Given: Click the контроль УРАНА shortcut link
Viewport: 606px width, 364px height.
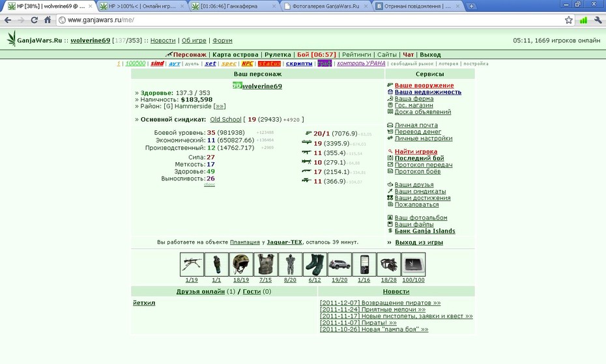Looking at the screenshot, I should tap(361, 63).
